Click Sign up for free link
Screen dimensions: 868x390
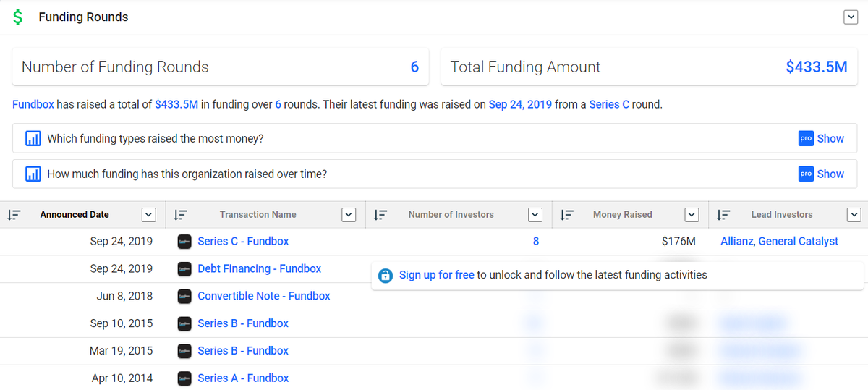[437, 275]
